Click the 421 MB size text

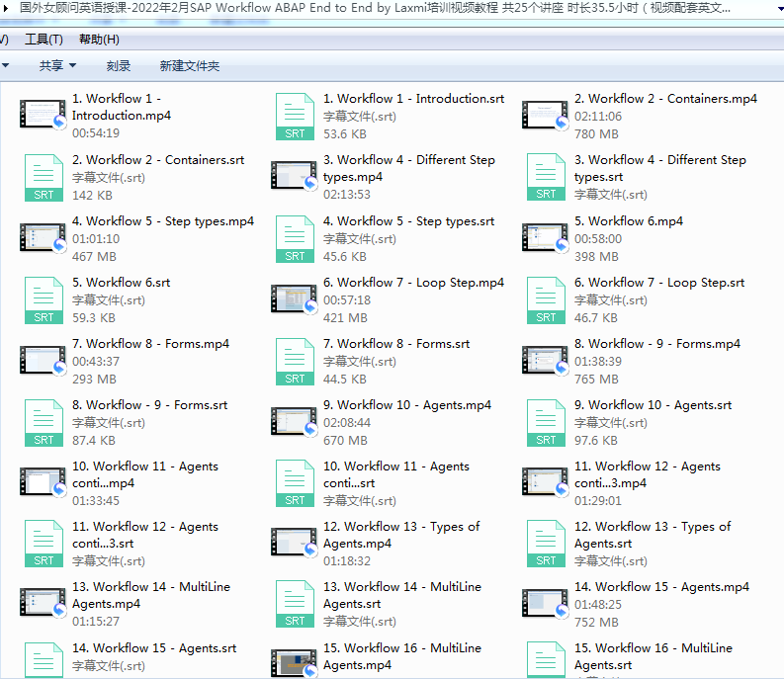tap(345, 318)
